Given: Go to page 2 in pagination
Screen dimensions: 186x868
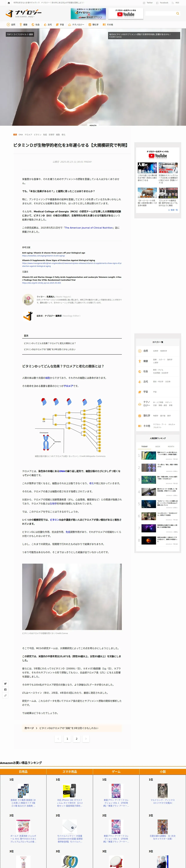Looking at the screenshot, I should pos(77,739).
